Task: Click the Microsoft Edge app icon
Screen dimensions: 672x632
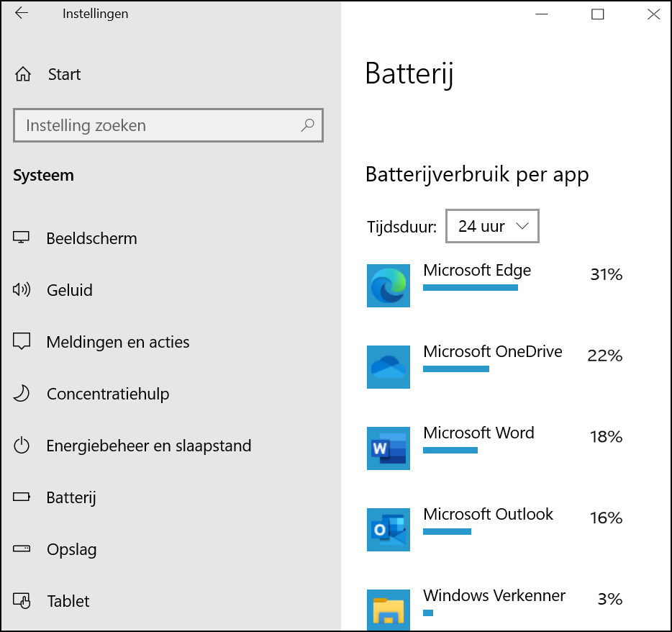Action: [389, 286]
